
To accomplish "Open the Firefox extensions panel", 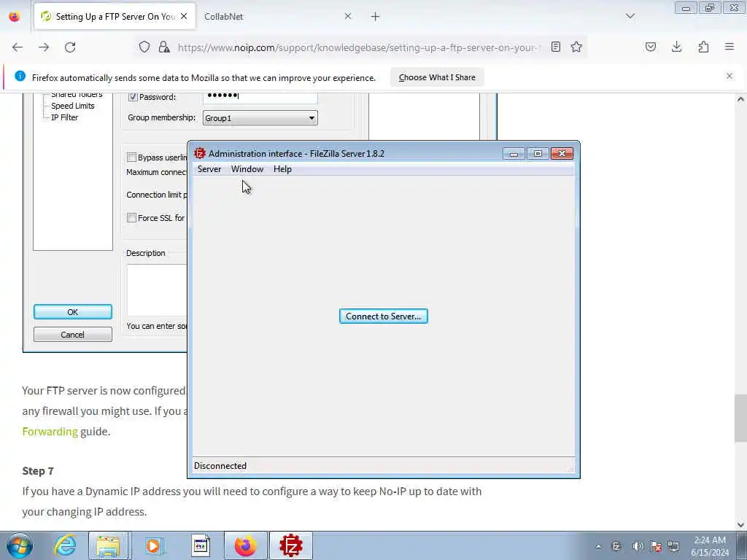I will tap(703, 47).
